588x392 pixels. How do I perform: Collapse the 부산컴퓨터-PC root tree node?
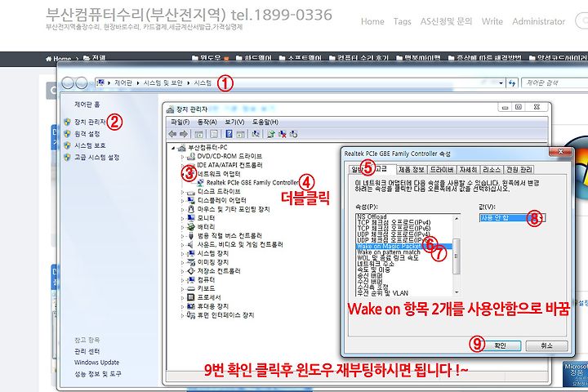(173, 148)
